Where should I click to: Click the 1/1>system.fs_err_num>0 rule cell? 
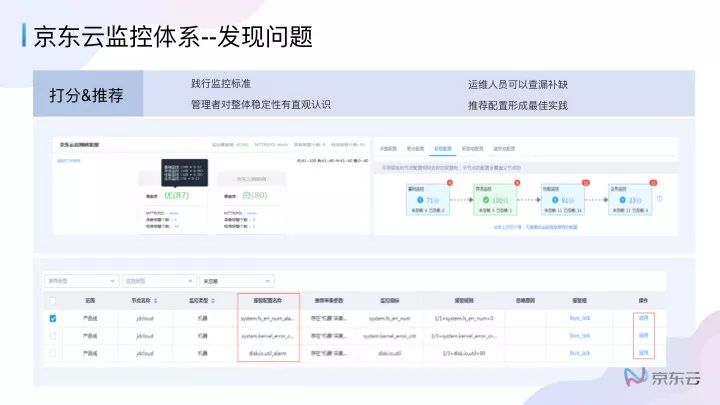point(464,318)
